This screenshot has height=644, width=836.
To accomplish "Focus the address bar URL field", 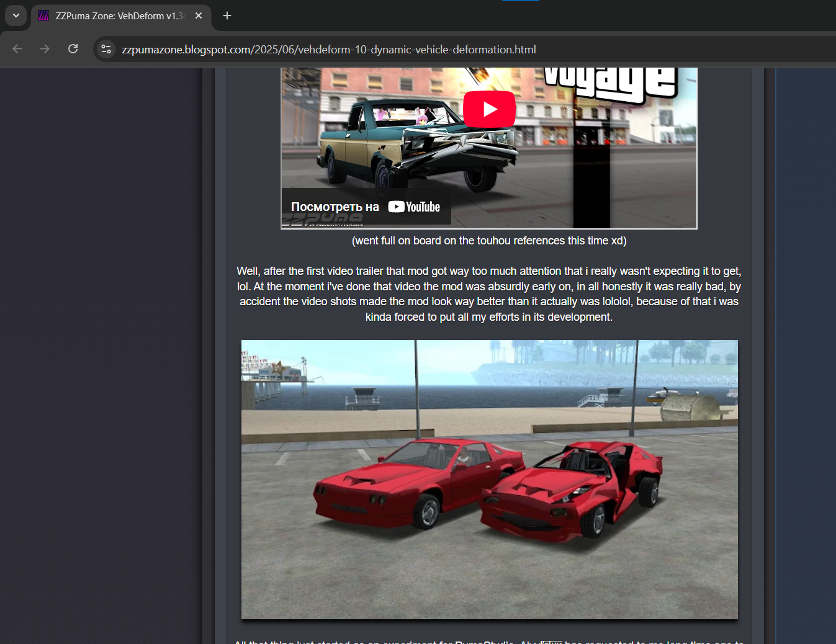I will click(x=465, y=49).
